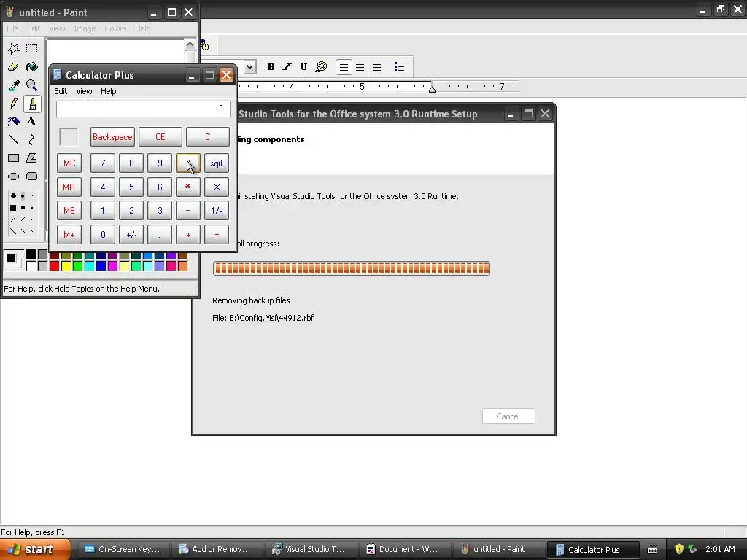Pick the Fill With Color bucket tool

(x=32, y=67)
